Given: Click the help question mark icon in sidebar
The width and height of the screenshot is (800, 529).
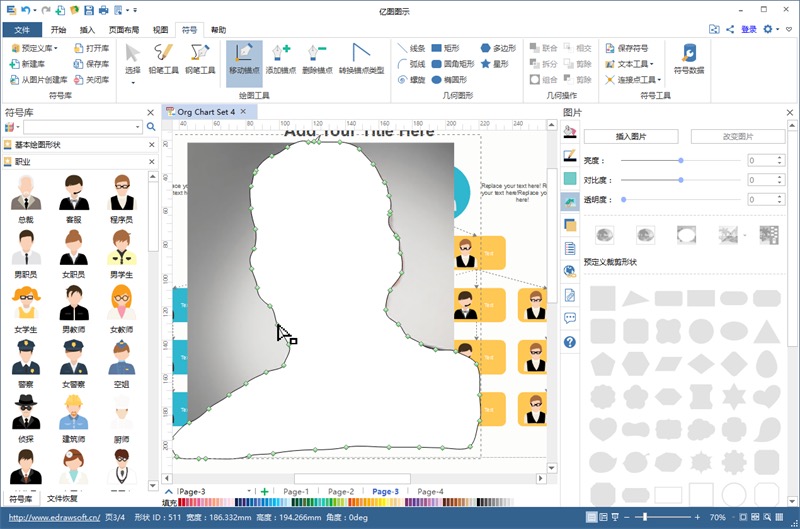Looking at the screenshot, I should click(569, 342).
